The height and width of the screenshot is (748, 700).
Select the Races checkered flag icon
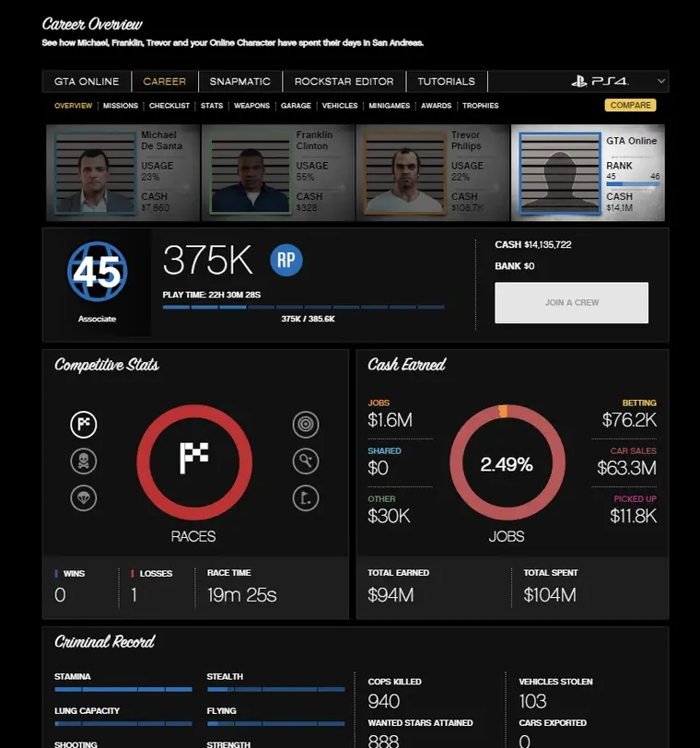pyautogui.click(x=84, y=424)
